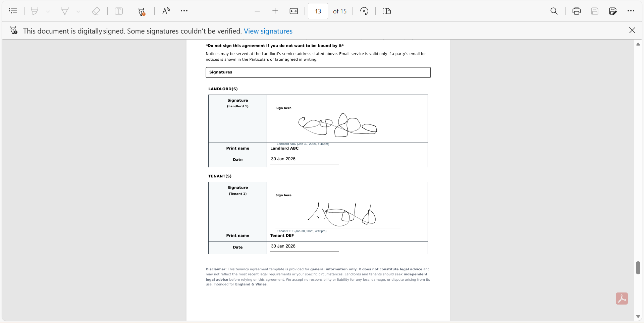The height and width of the screenshot is (323, 644).
Task: Zoom out of the document
Action: 258,11
